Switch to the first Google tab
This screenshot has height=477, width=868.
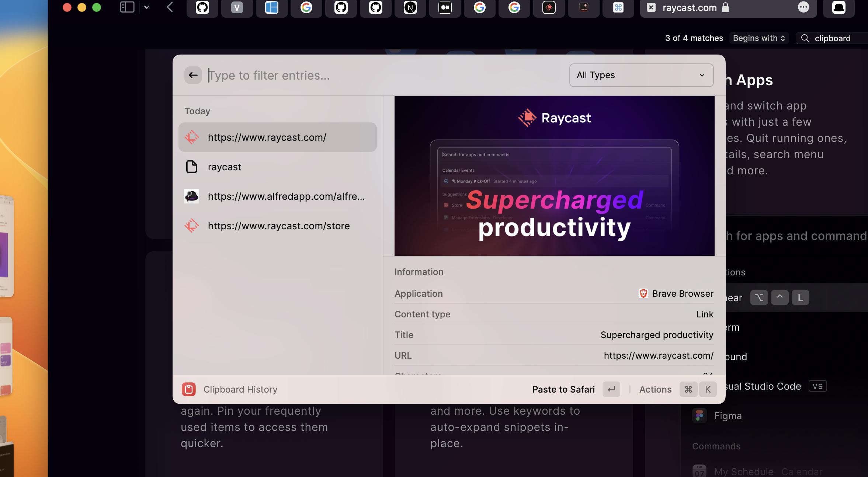[x=306, y=7]
